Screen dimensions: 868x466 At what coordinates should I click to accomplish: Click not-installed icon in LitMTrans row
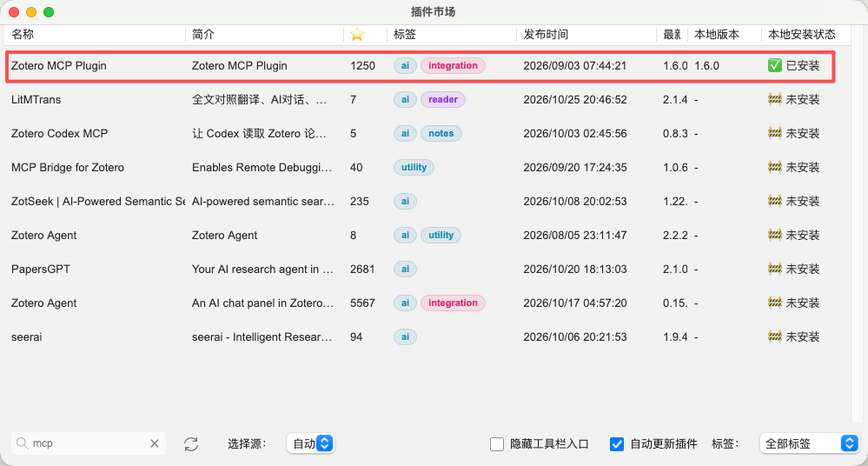coord(774,99)
